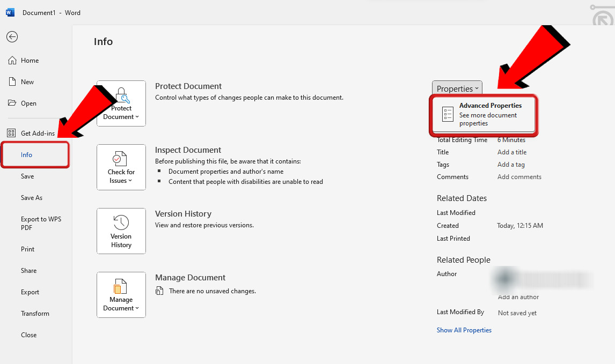Click the Home icon in sidebar
Viewport: 615px width, 364px height.
click(12, 61)
